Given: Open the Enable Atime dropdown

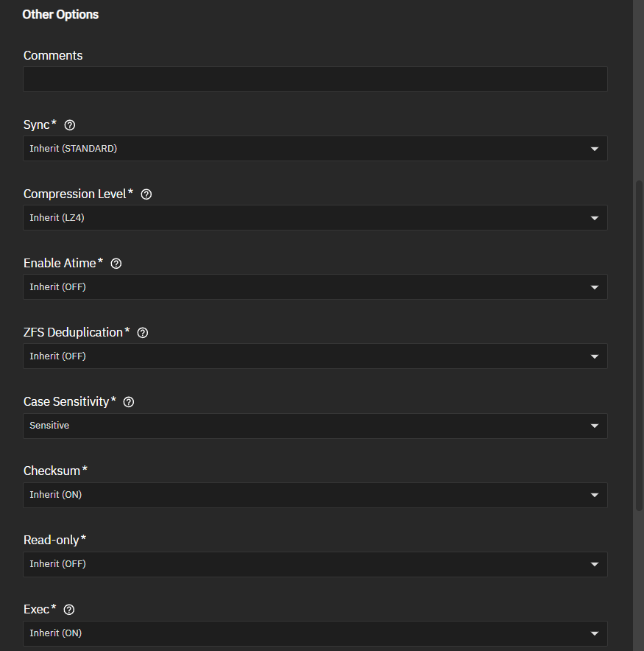Looking at the screenshot, I should tap(315, 287).
